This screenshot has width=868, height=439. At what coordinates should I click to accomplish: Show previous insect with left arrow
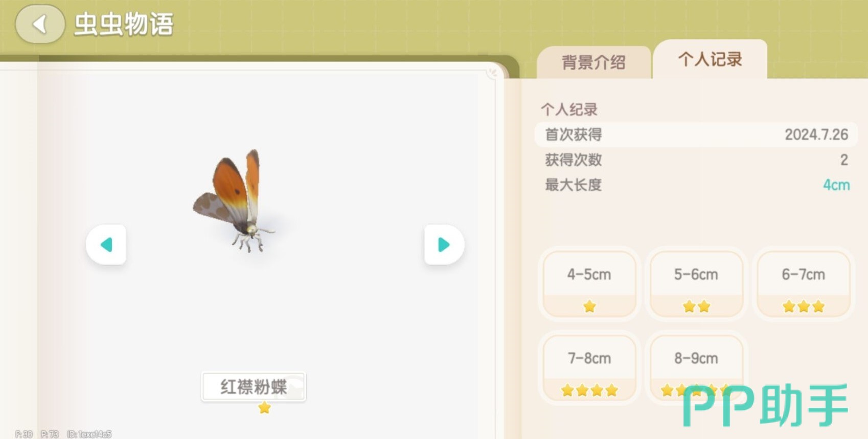pyautogui.click(x=106, y=245)
